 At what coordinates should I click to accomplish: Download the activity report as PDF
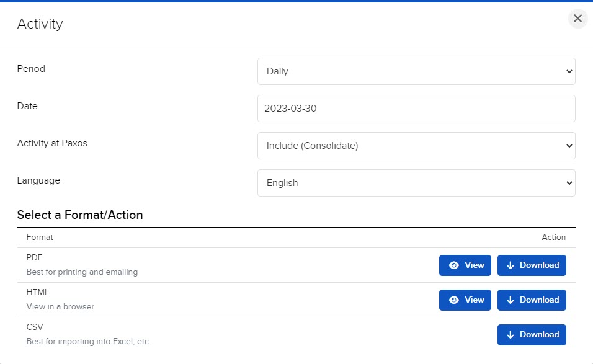(532, 265)
